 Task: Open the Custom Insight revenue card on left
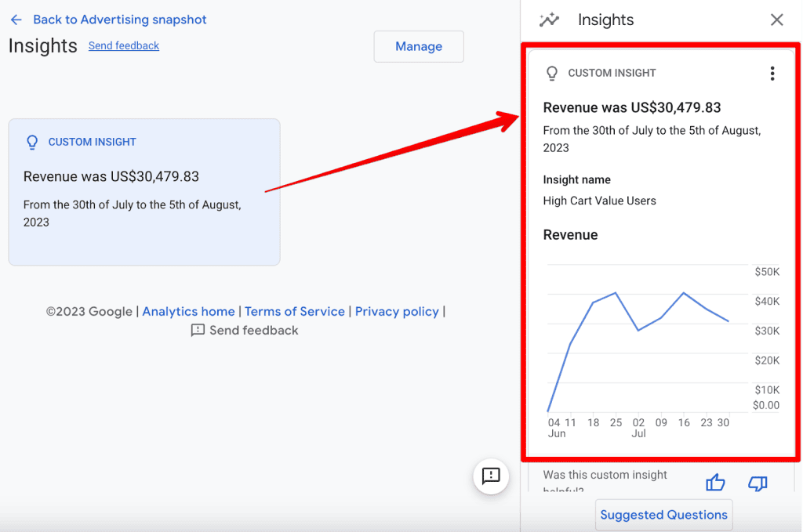[x=144, y=192]
